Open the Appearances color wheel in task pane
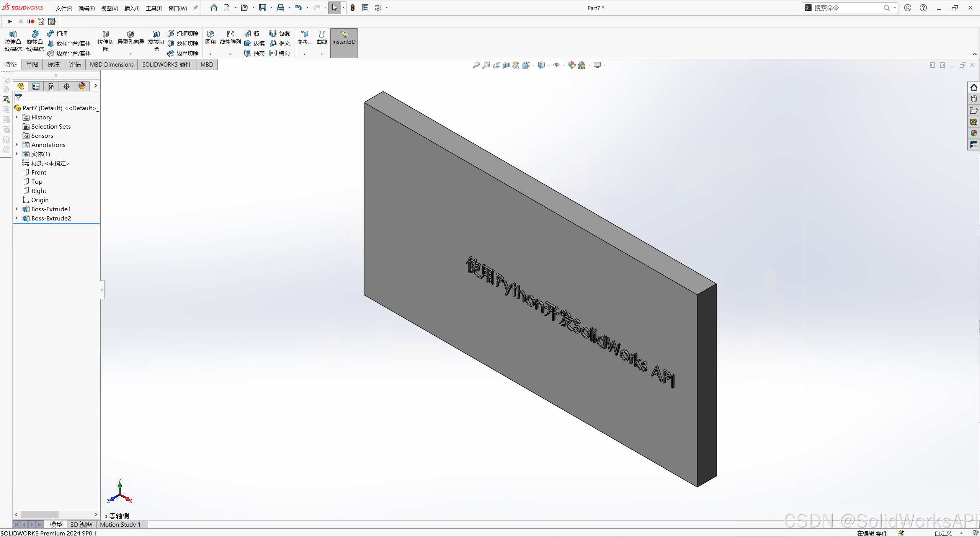The image size is (980, 537). [x=973, y=133]
